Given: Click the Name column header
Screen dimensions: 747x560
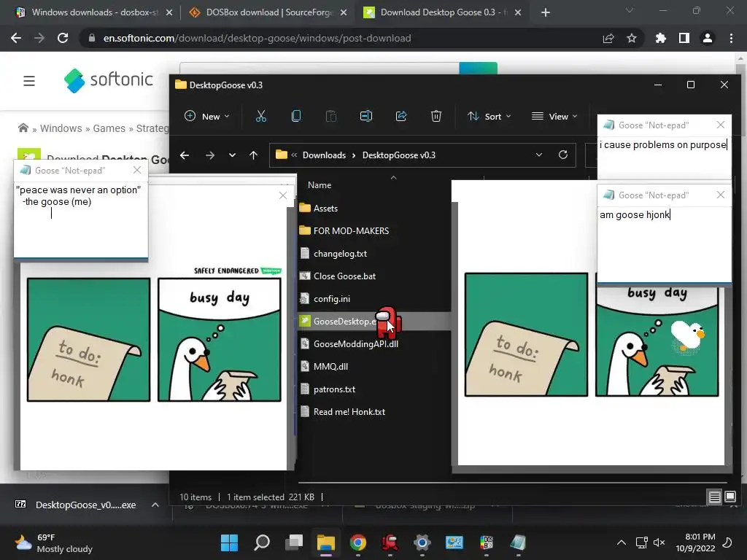Looking at the screenshot, I should (x=320, y=185).
